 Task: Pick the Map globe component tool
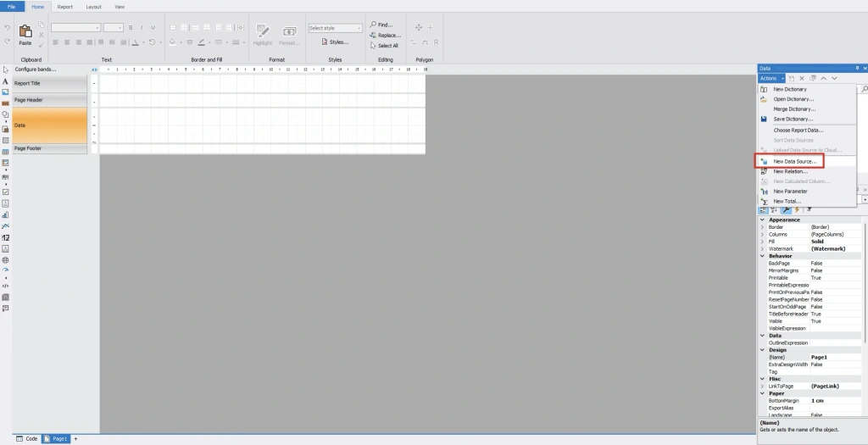[6, 260]
